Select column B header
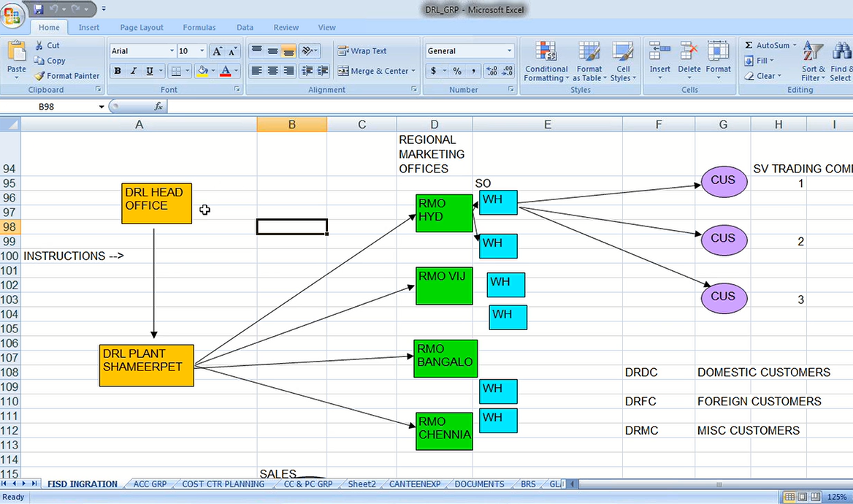 point(291,125)
